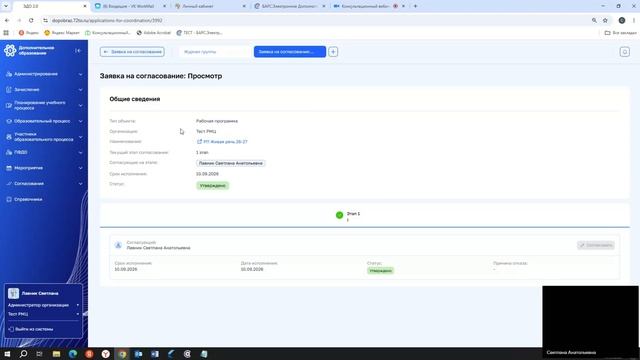
Task: Open the Администратор организации role dropdown
Action: pyautogui.click(x=43, y=305)
